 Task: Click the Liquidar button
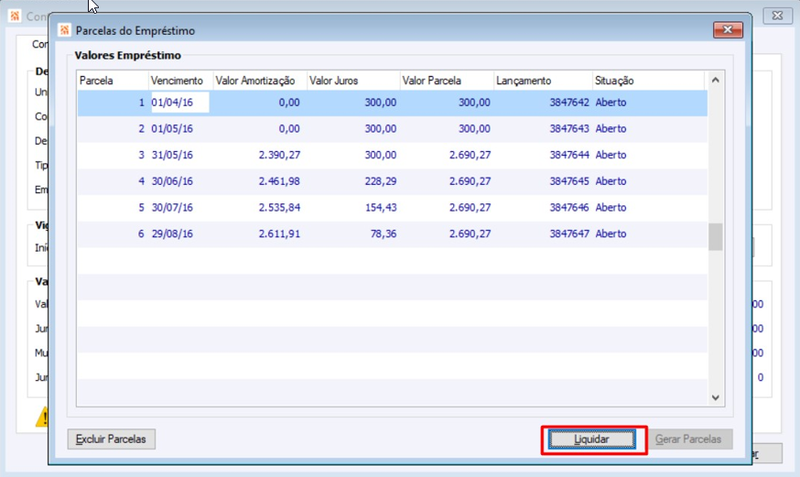(592, 439)
